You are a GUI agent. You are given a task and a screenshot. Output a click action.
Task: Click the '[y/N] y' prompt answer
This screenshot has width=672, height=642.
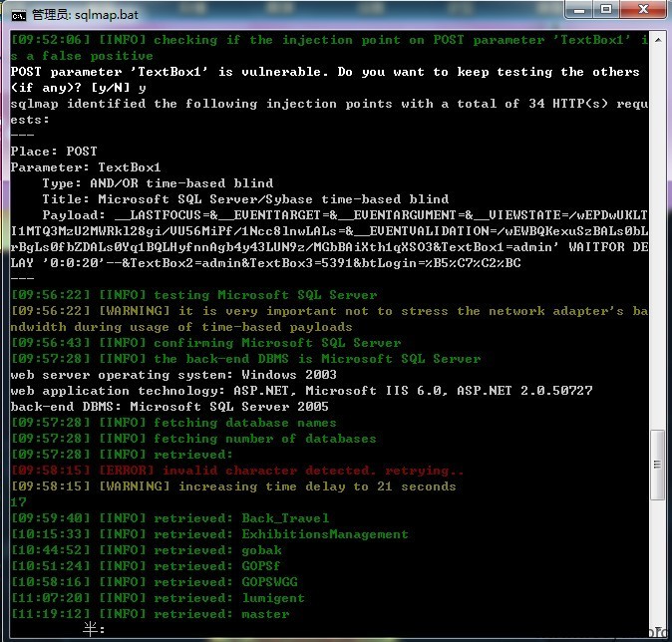[119, 88]
